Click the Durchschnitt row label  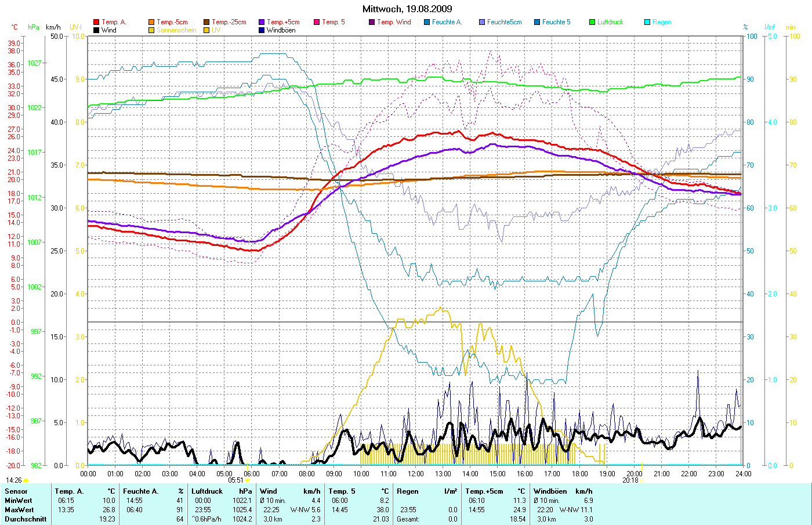[26, 519]
